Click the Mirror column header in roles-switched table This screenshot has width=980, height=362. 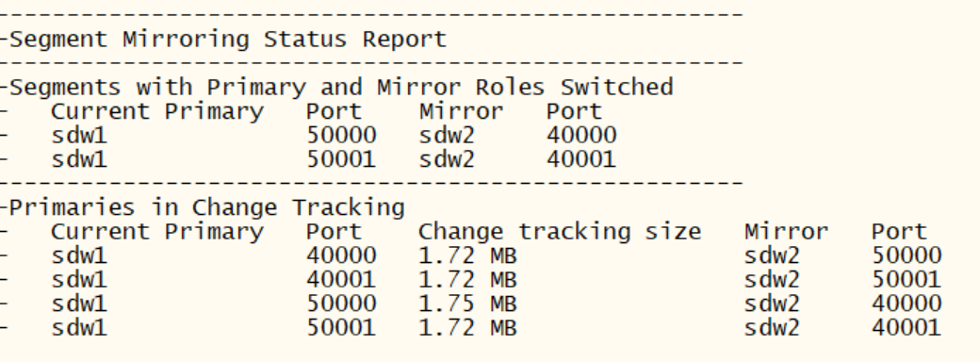[461, 112]
